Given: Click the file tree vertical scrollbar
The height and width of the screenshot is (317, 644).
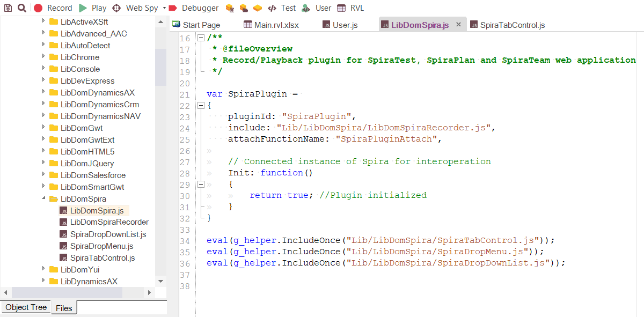Looking at the screenshot, I should click(160, 64).
